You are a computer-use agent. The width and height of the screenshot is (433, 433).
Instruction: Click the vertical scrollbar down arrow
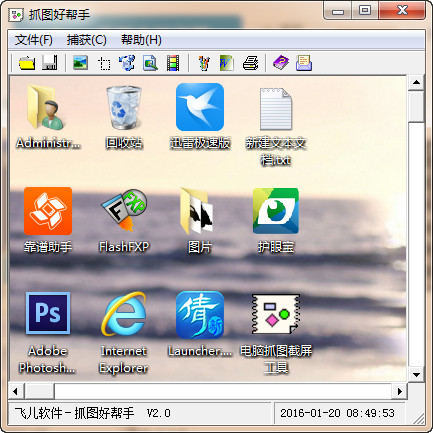pyautogui.click(x=416, y=374)
